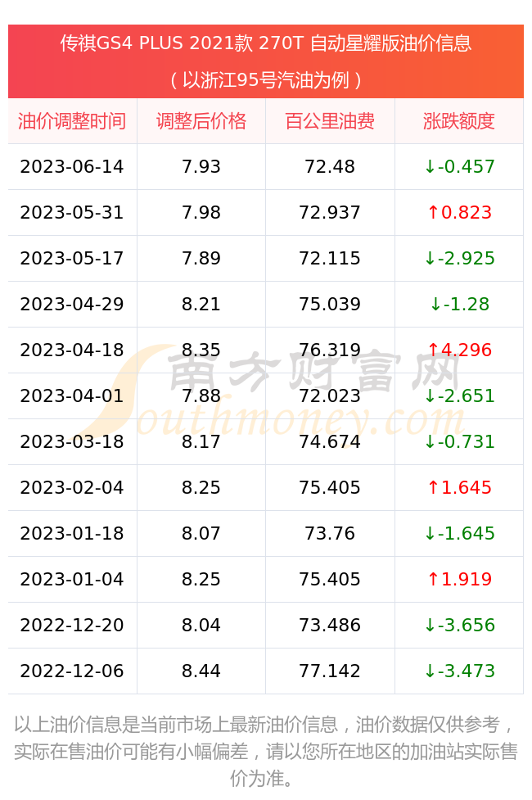
Task: Click the change value ↓-2.925
Action: pos(459,259)
